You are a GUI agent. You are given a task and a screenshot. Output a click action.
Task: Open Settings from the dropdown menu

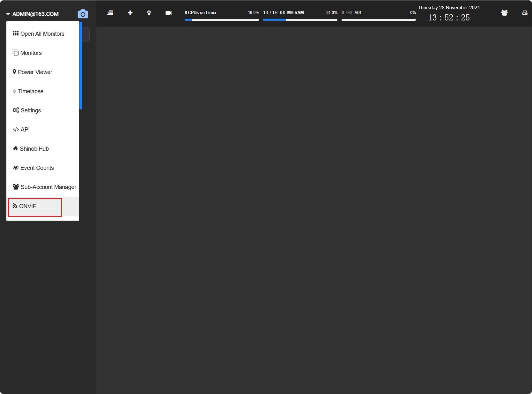click(x=42, y=110)
